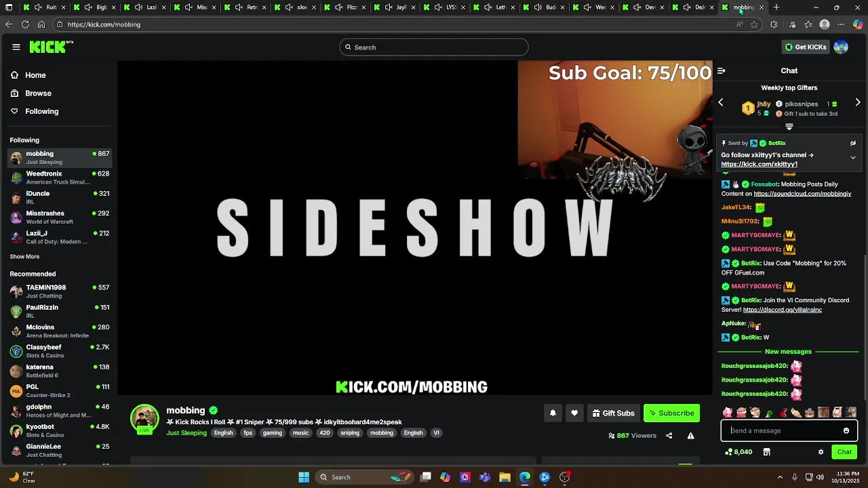Switch to the Weedtronix browser tab

tap(594, 7)
